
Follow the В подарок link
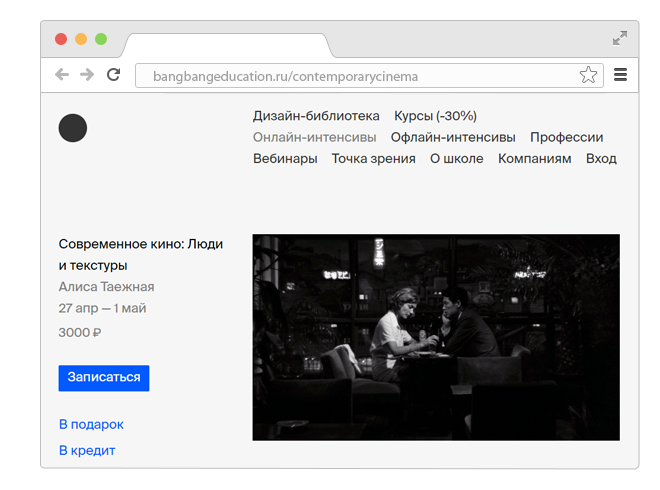point(91,424)
